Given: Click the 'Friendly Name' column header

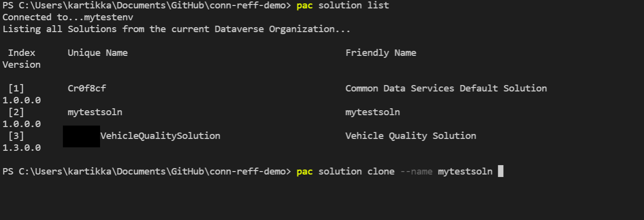Looking at the screenshot, I should (x=381, y=53).
